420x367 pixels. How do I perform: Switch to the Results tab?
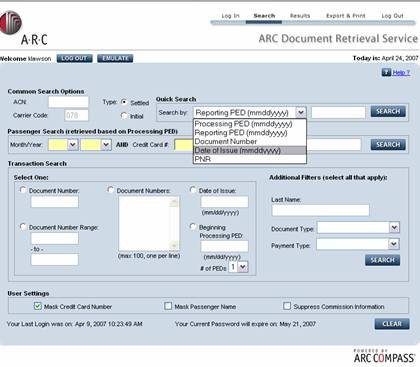[300, 16]
